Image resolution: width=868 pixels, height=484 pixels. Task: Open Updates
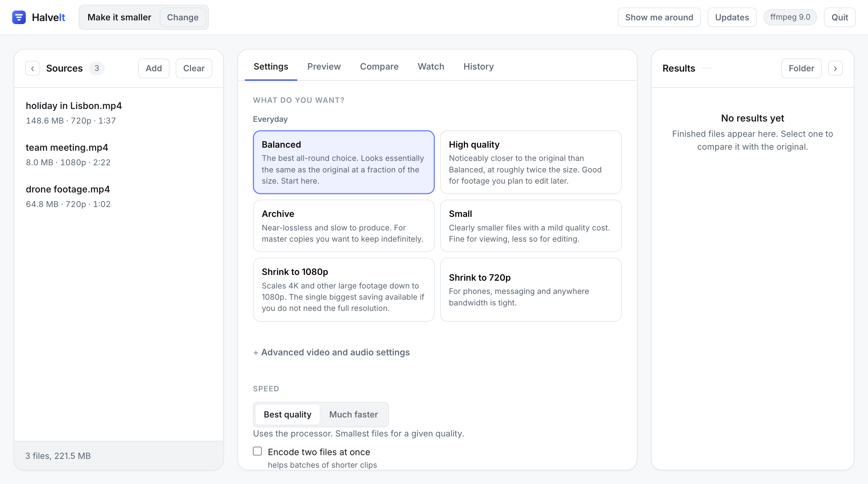click(x=732, y=17)
